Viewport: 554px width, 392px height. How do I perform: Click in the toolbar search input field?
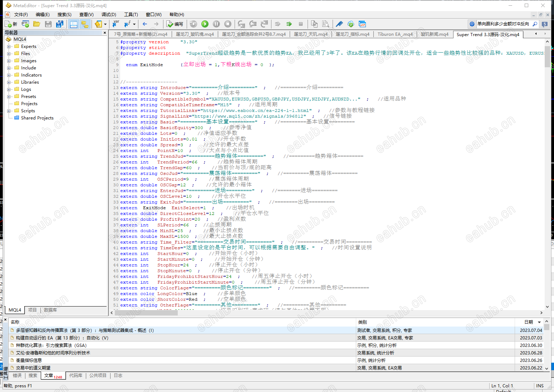[503, 24]
